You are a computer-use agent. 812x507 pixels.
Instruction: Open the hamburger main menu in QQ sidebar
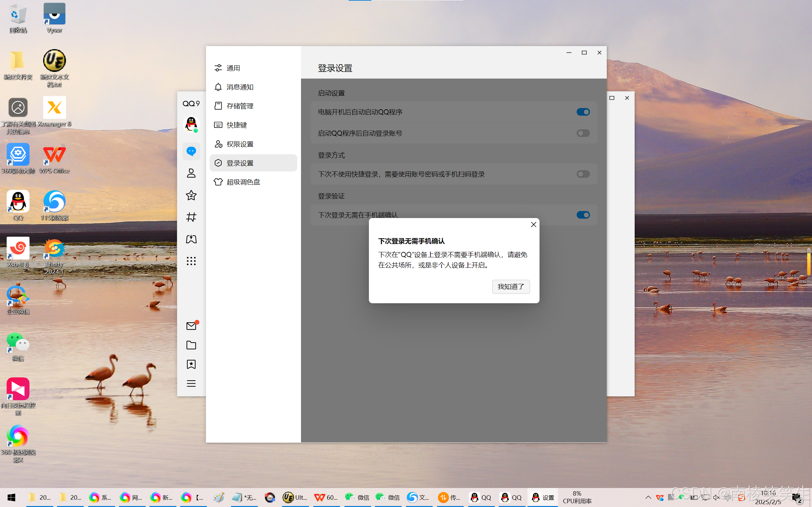tap(191, 383)
